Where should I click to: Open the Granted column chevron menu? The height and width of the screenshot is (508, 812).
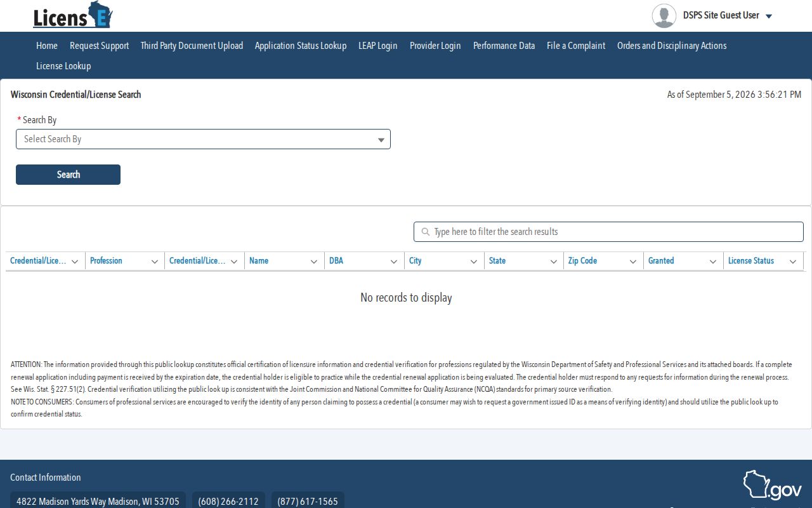pyautogui.click(x=713, y=262)
